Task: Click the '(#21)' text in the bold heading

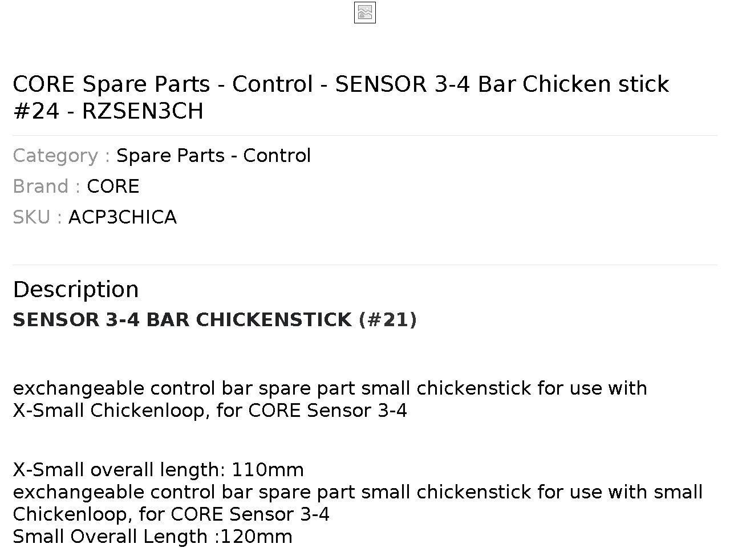Action: point(388,320)
